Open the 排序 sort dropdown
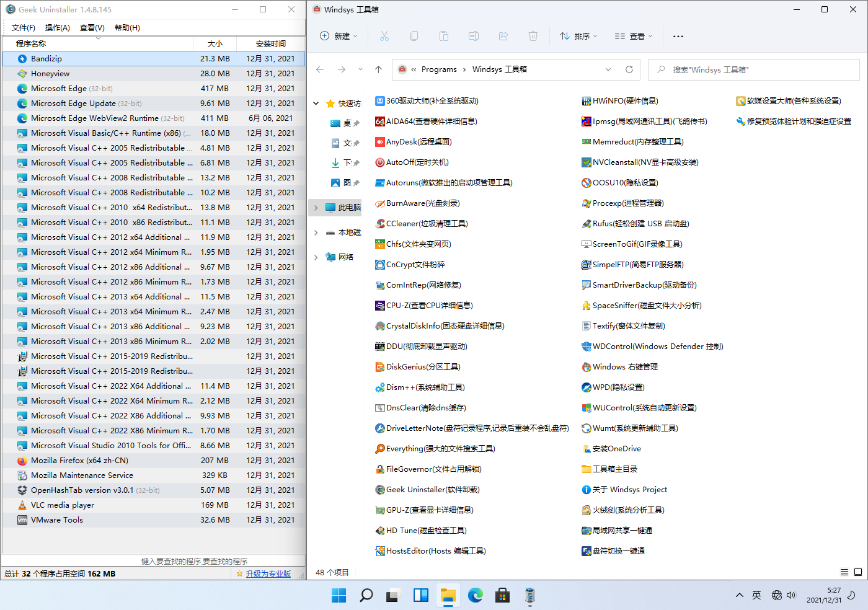The height and width of the screenshot is (610, 868). [578, 36]
